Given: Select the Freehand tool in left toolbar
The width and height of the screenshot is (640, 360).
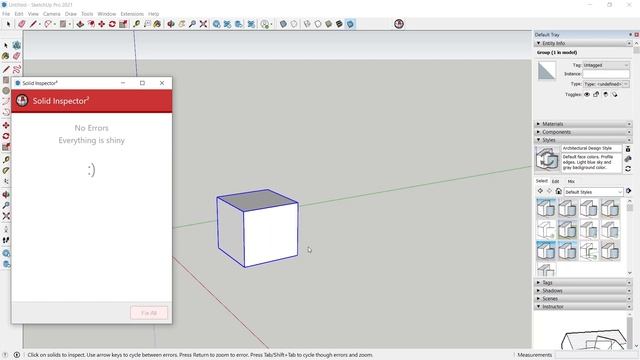Looking at the screenshot, I should pos(17,69).
